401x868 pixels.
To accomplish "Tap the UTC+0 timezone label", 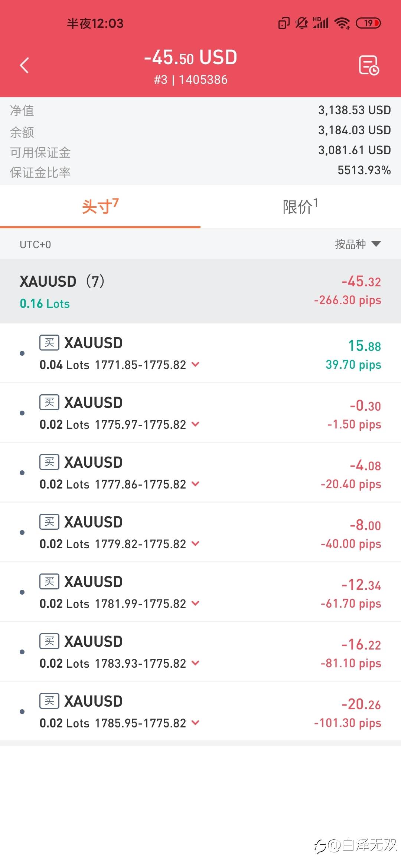I will [x=35, y=244].
